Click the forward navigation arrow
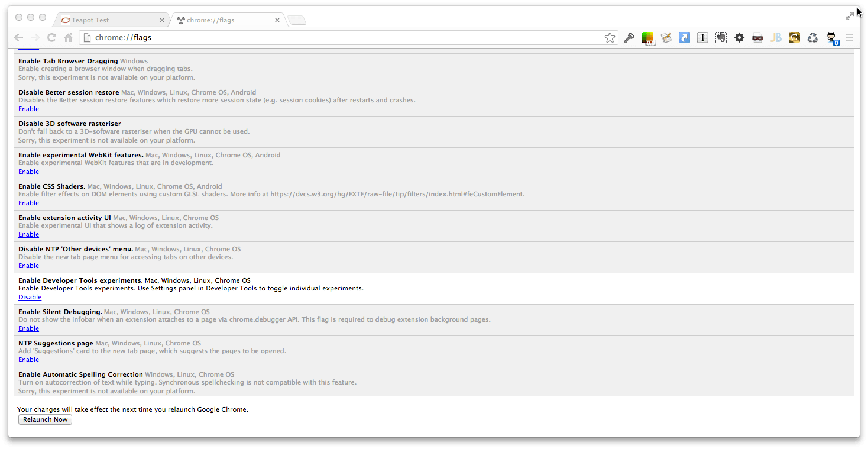Image resolution: width=868 pixels, height=449 pixels. coord(35,37)
